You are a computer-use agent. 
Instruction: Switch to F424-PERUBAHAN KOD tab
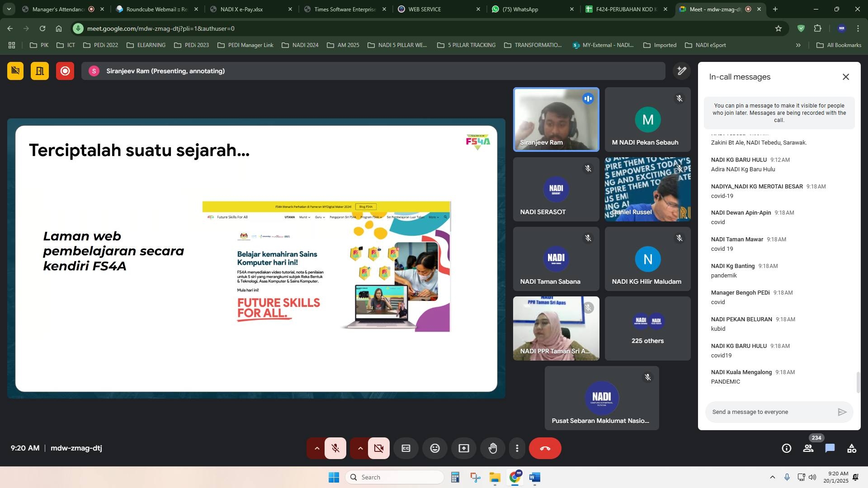point(627,9)
